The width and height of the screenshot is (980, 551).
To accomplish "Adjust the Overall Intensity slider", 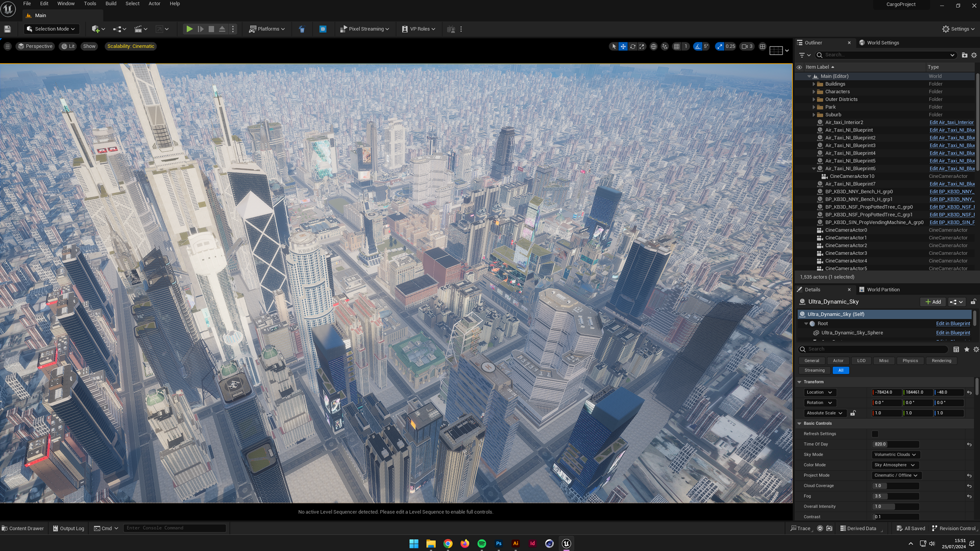I will point(896,507).
